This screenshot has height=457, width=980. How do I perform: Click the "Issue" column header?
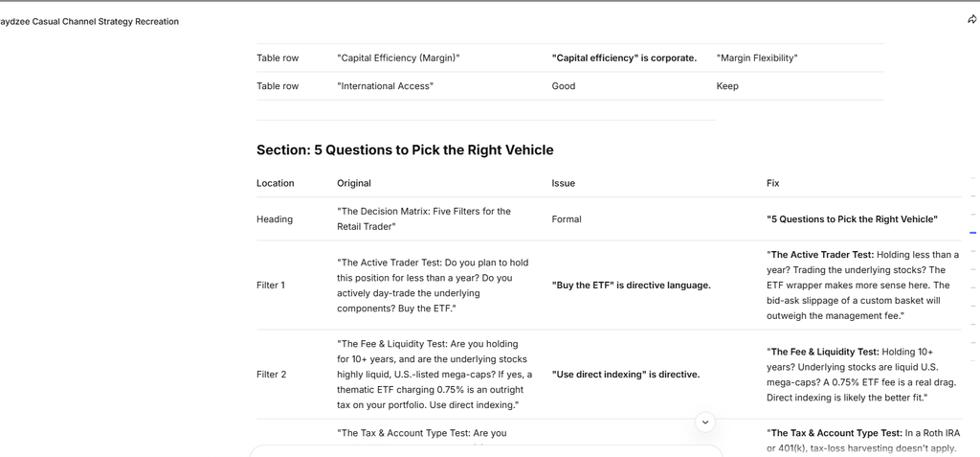pos(563,183)
